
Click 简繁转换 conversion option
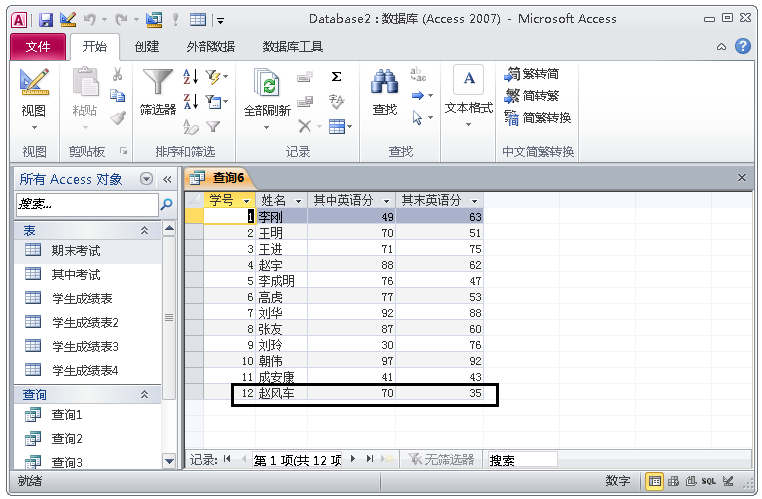click(537, 118)
